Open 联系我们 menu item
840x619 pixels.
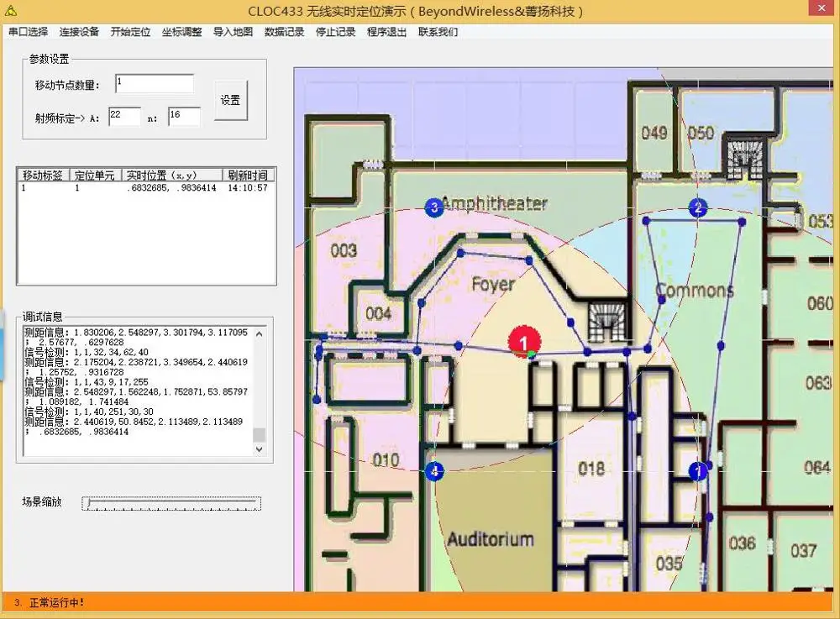click(x=438, y=32)
